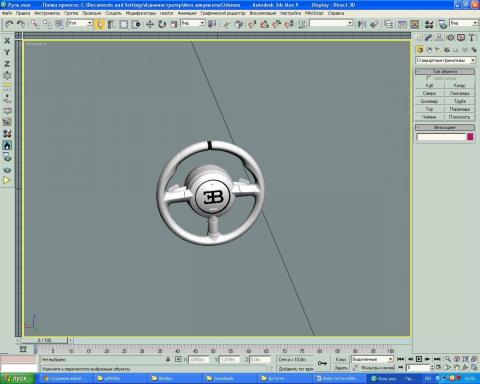This screenshot has height=384, width=480.
Task: Click the time slider handle
Action: 45,340
